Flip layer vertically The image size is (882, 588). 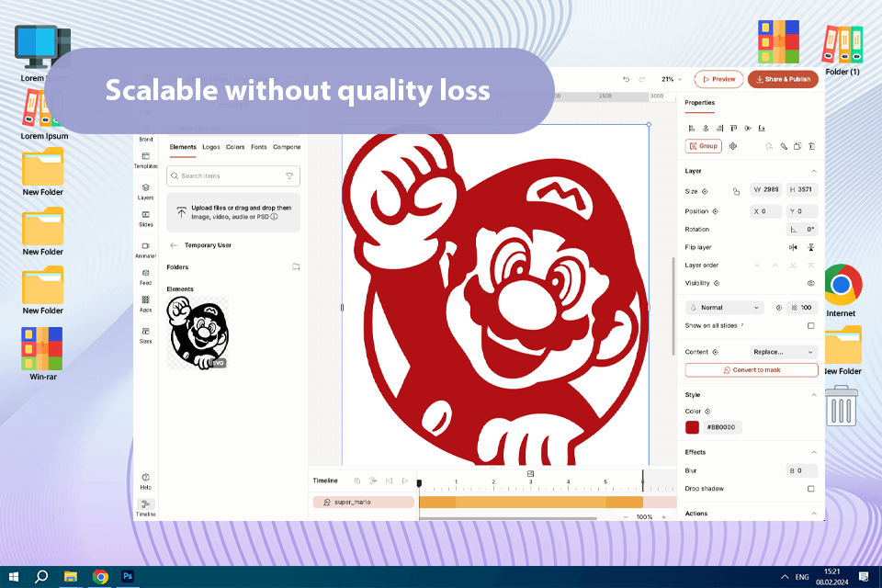click(x=811, y=247)
